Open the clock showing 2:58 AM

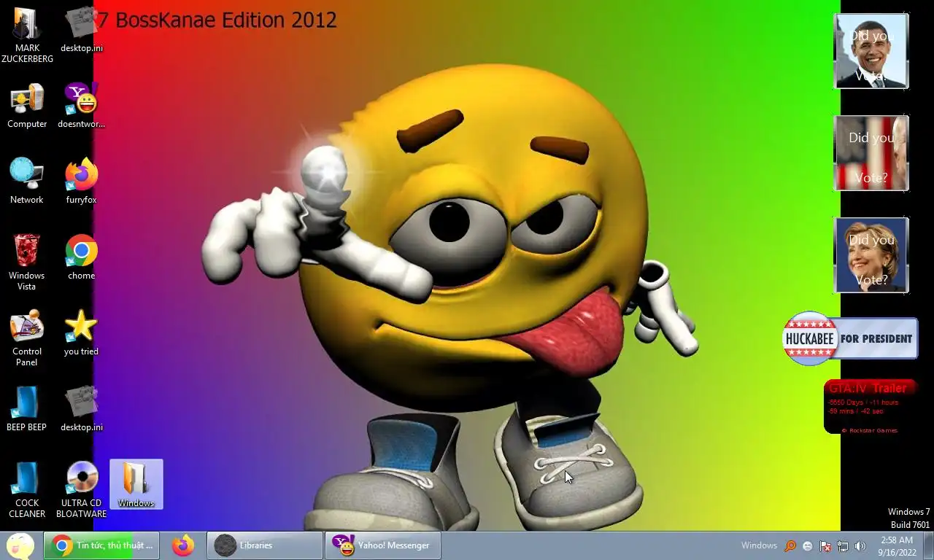point(897,546)
